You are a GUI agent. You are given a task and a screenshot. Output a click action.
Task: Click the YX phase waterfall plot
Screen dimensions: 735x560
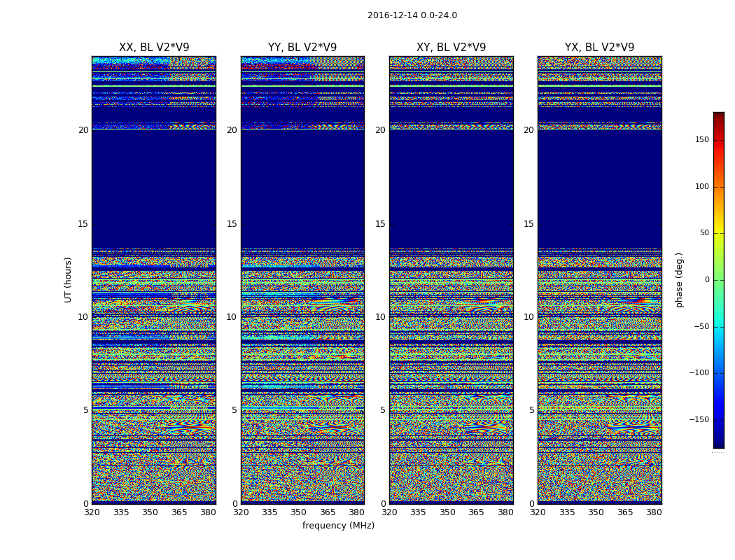pyautogui.click(x=599, y=280)
